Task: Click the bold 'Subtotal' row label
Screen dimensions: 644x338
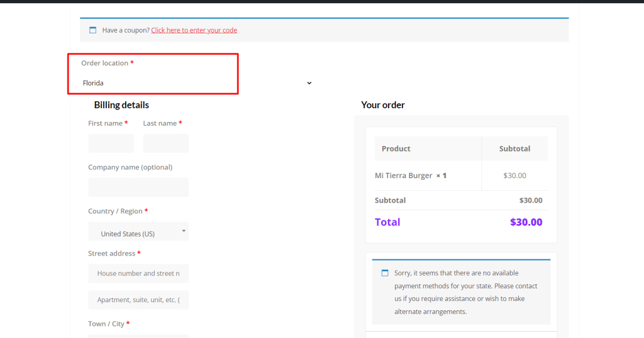Action: coord(390,200)
